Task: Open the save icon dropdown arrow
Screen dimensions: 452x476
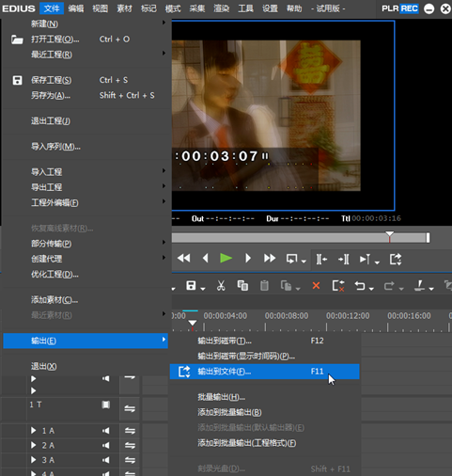Action: (x=203, y=289)
